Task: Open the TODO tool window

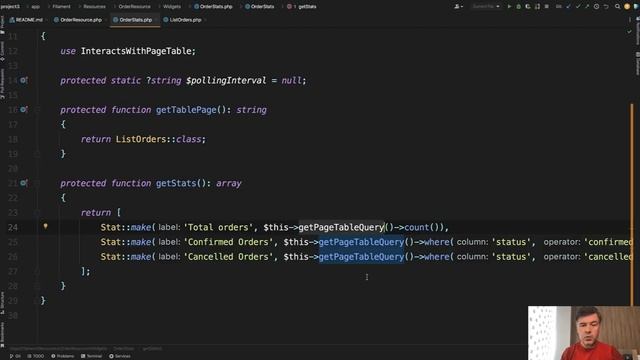Action: click(x=36, y=356)
